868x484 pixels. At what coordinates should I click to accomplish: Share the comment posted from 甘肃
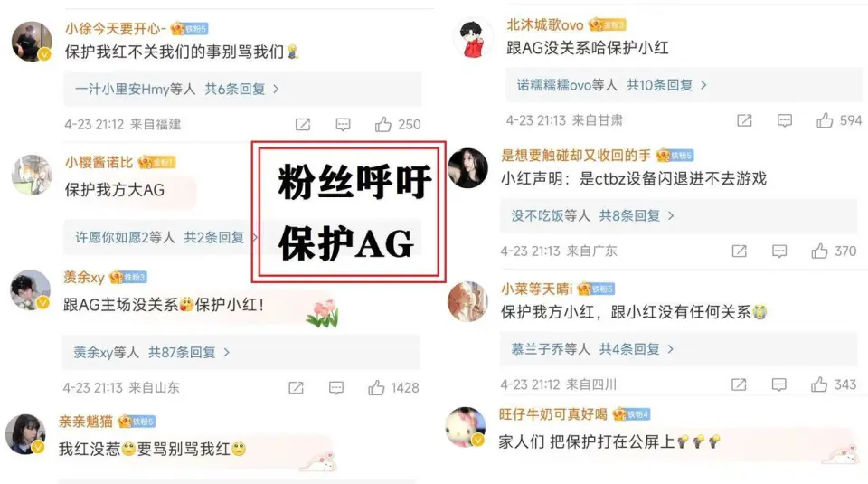pos(744,120)
